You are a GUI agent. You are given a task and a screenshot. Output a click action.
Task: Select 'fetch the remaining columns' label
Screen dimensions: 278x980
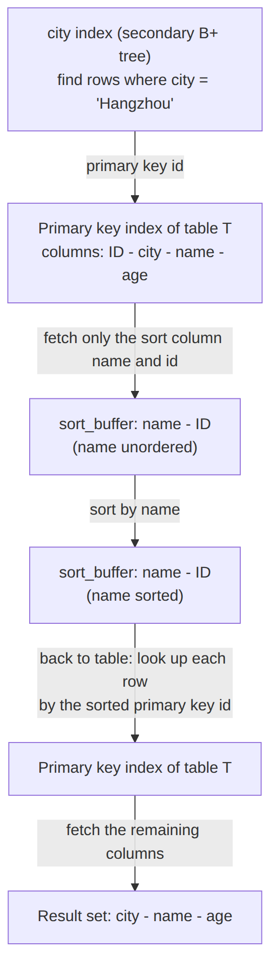135,843
